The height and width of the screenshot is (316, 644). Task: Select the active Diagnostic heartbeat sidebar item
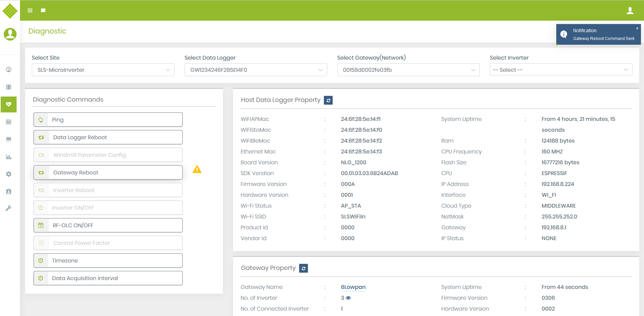(9, 104)
